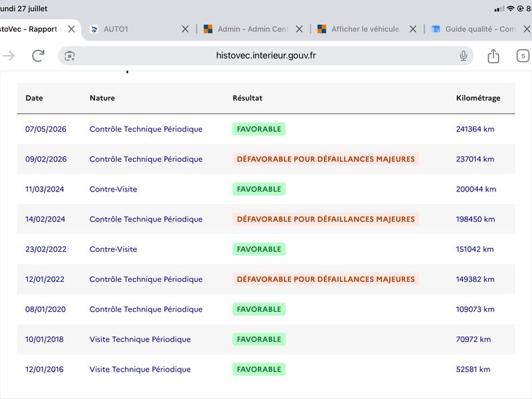Click the Kilométrage column header
Screen dimensions: 532x399
pos(478,98)
